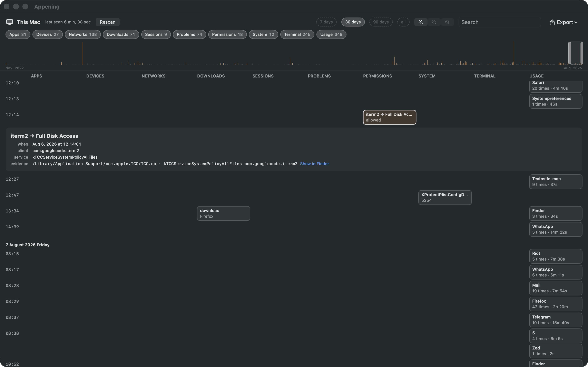
Task: Select the 7 days range filter
Action: 326,22
